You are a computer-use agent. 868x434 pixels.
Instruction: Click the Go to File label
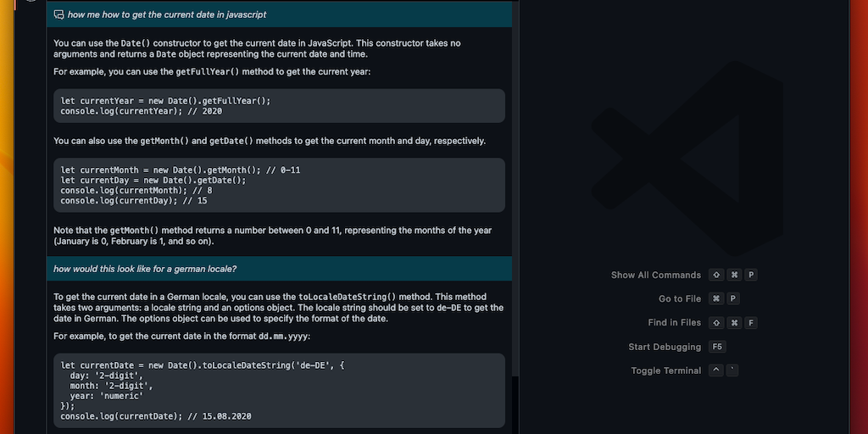point(680,299)
